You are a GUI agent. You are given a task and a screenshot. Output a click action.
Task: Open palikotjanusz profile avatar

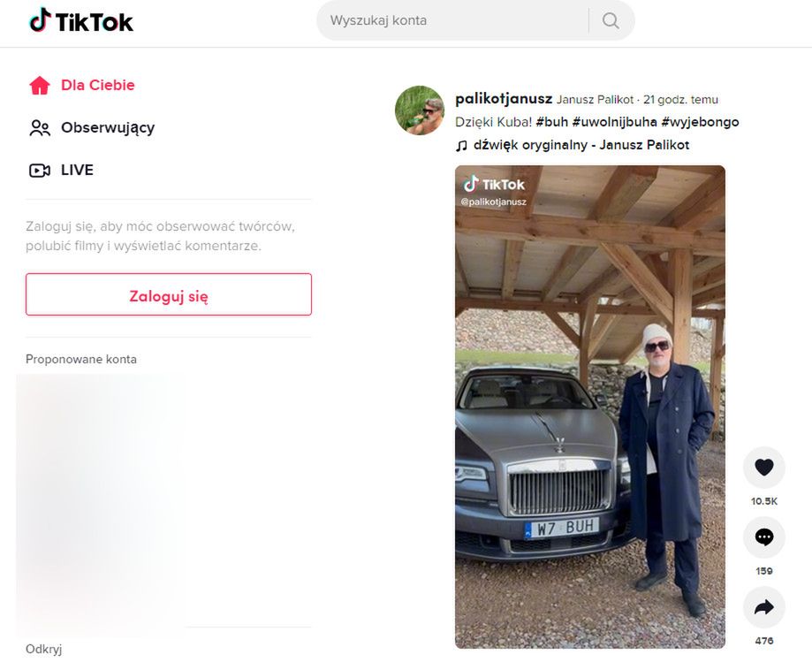coord(420,110)
